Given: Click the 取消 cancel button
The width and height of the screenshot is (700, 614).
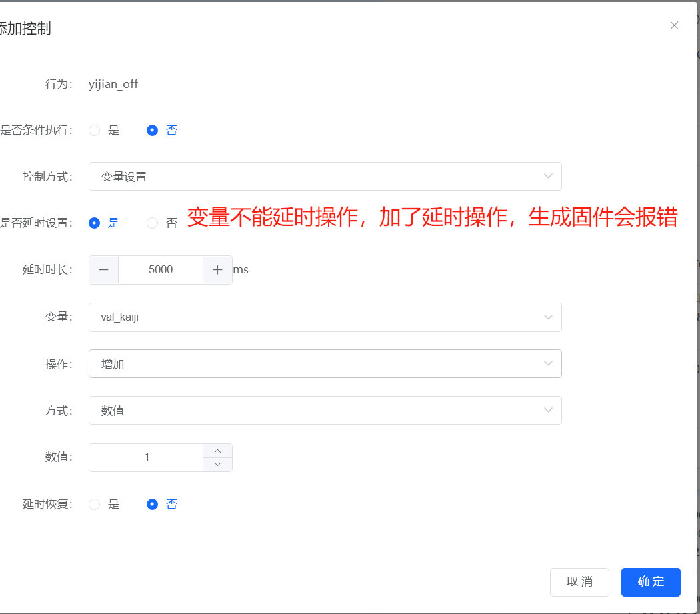Looking at the screenshot, I should [579, 582].
